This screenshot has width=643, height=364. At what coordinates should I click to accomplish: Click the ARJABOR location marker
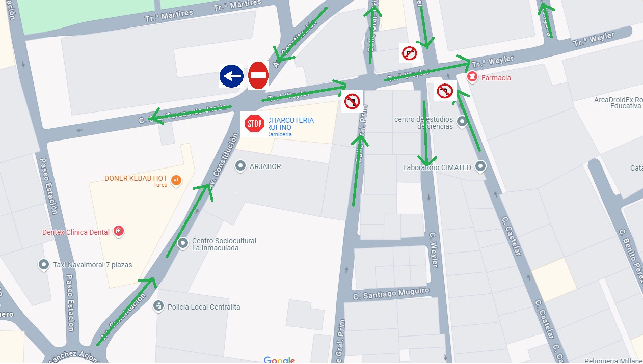[x=240, y=166]
